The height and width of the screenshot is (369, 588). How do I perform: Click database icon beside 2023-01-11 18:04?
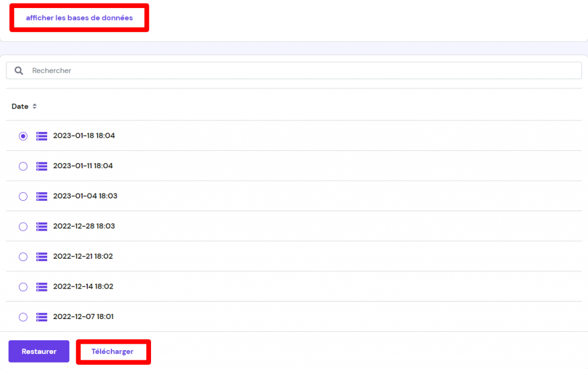click(x=41, y=166)
